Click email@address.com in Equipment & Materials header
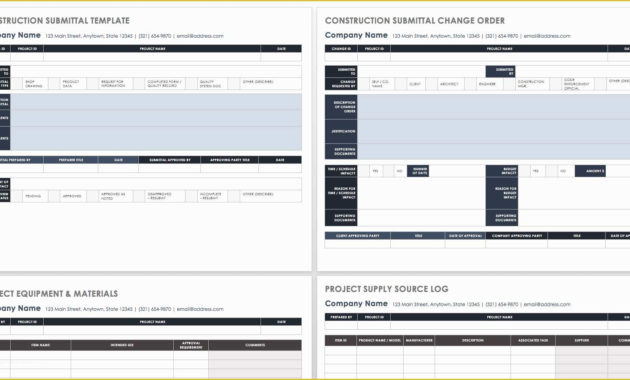Image resolution: width=630 pixels, height=380 pixels. (200, 309)
